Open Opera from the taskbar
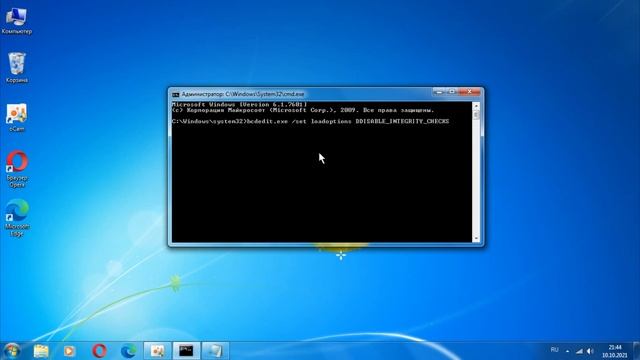 click(x=99, y=351)
